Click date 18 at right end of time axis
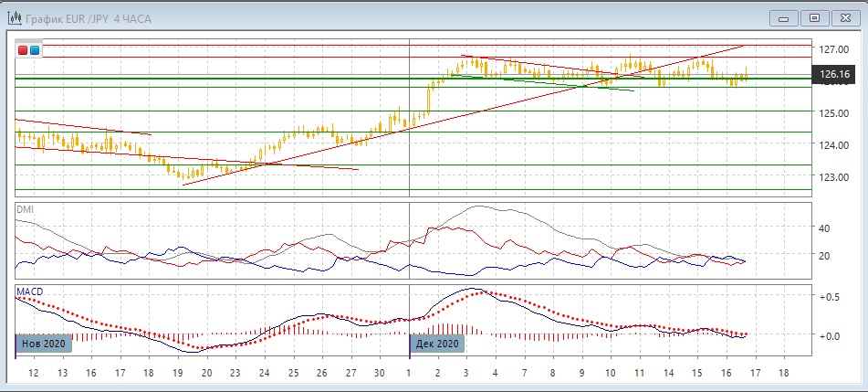This screenshot has height=392, width=868. click(782, 375)
